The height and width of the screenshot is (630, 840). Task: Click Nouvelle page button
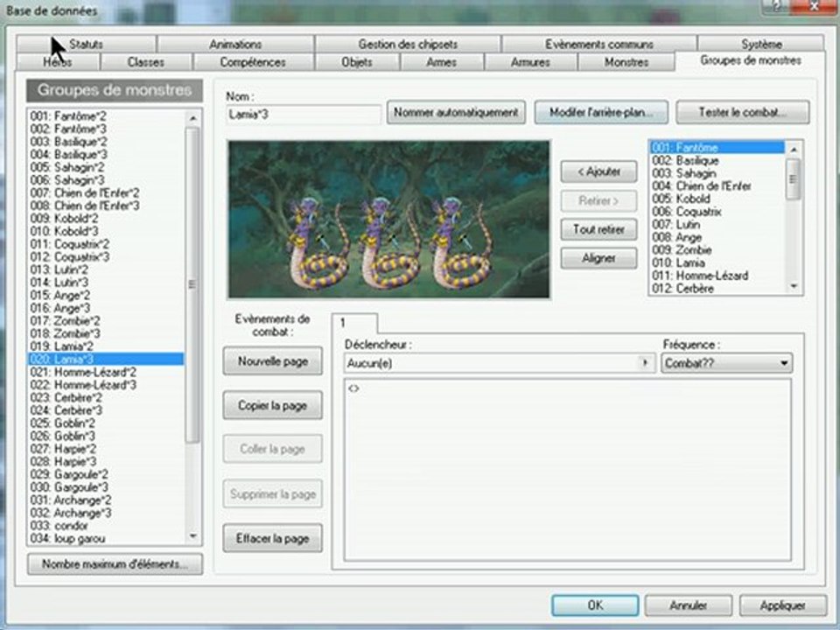[273, 361]
